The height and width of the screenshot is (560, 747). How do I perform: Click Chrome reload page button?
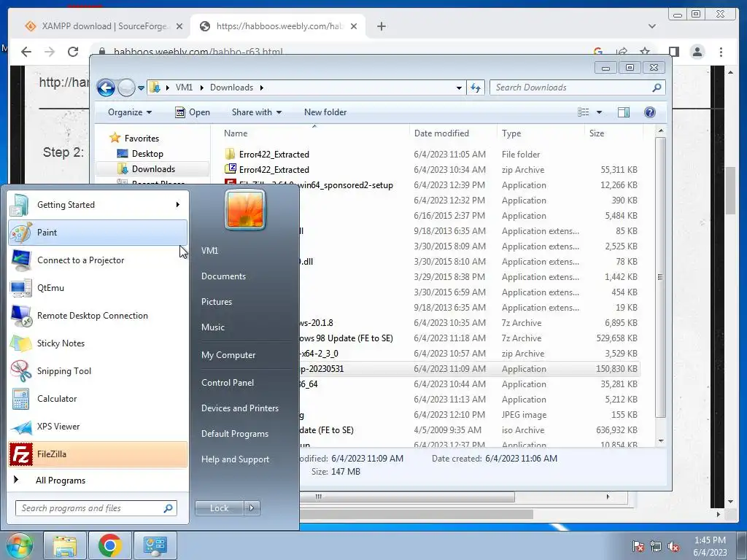coord(73,52)
